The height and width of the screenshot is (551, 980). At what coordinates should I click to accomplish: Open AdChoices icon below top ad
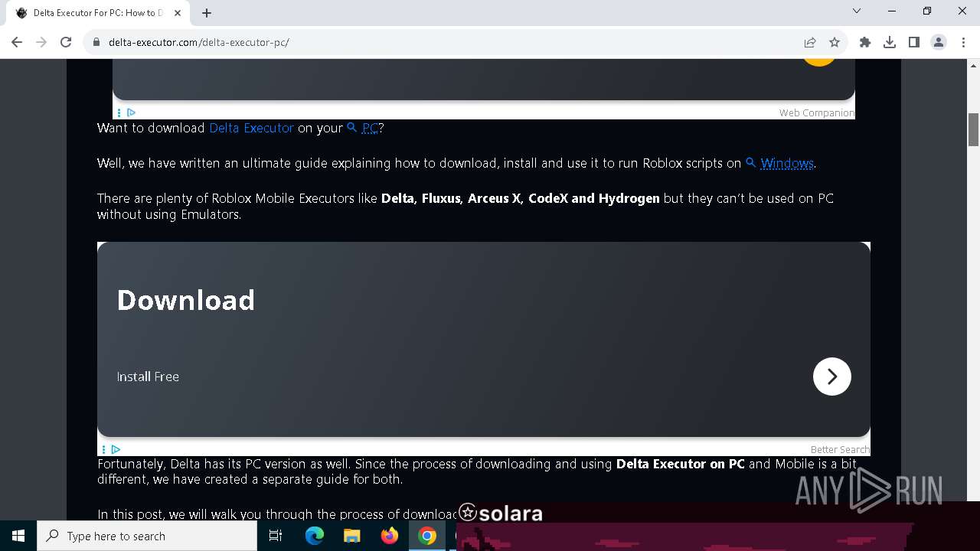coord(131,112)
